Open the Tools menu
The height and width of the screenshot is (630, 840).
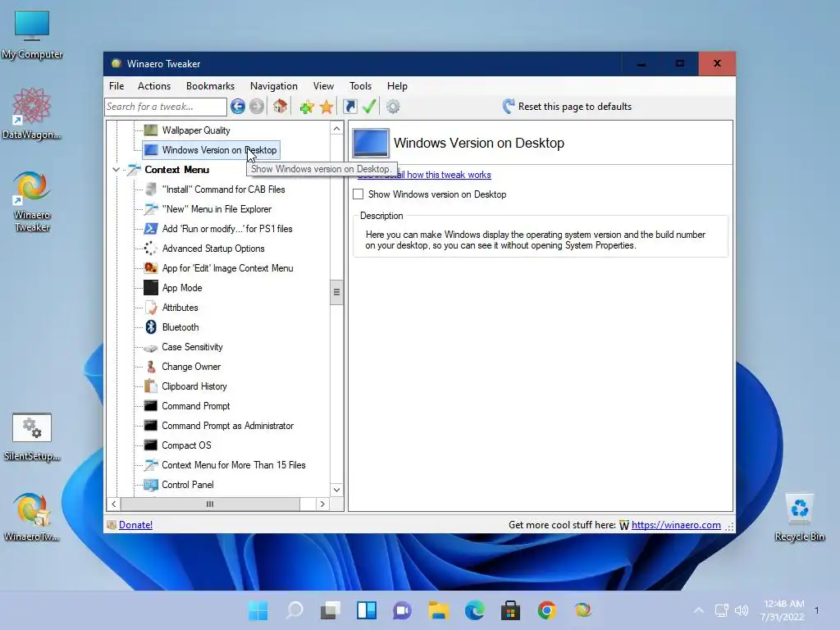[x=361, y=86]
